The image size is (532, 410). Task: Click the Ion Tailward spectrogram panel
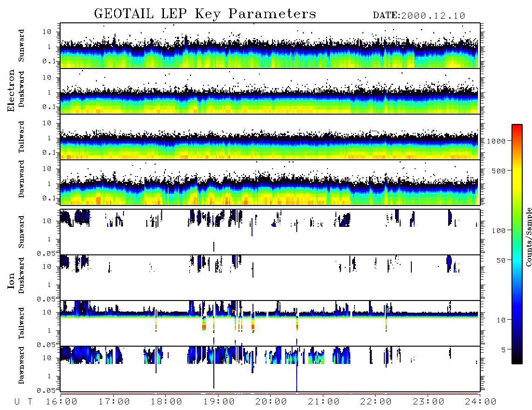(x=270, y=323)
